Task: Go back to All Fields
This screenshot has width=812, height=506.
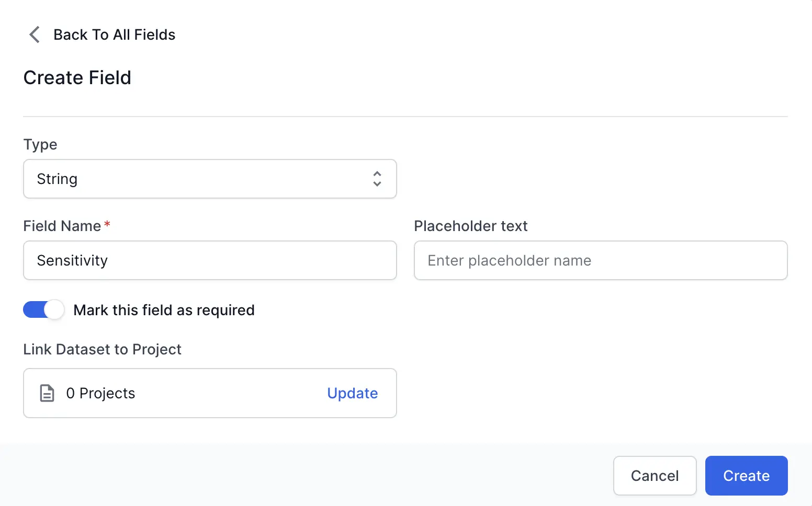Action: coord(114,34)
